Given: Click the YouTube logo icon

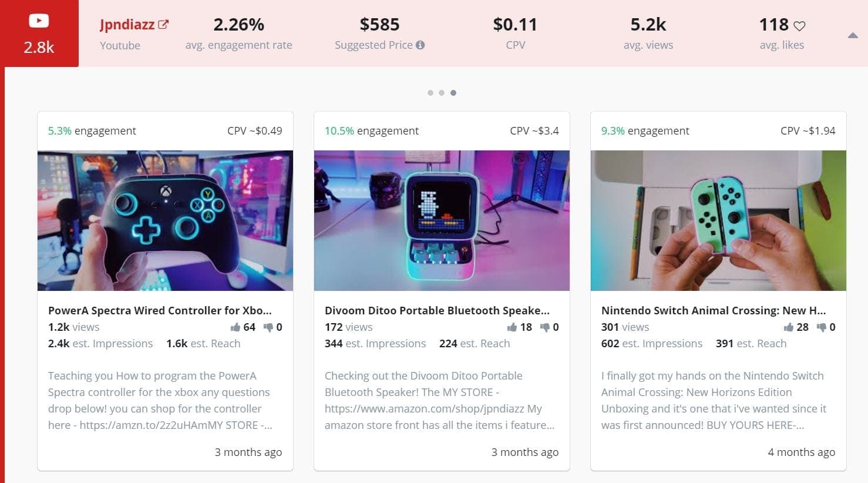Looking at the screenshot, I should click(39, 21).
